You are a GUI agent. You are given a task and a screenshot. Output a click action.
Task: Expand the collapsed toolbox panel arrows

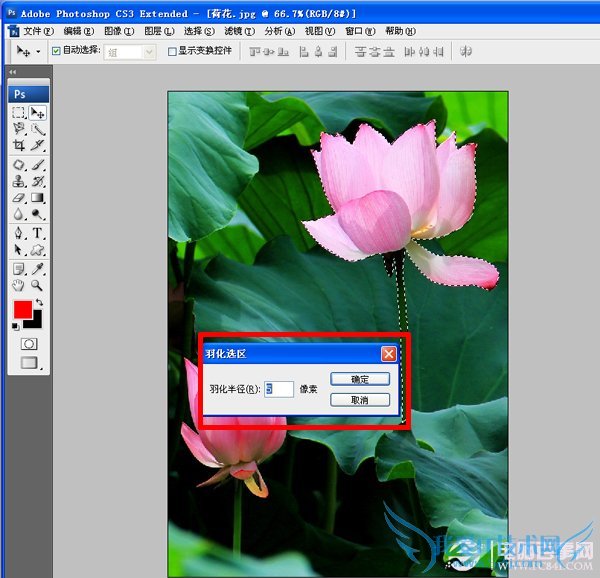coord(12,73)
